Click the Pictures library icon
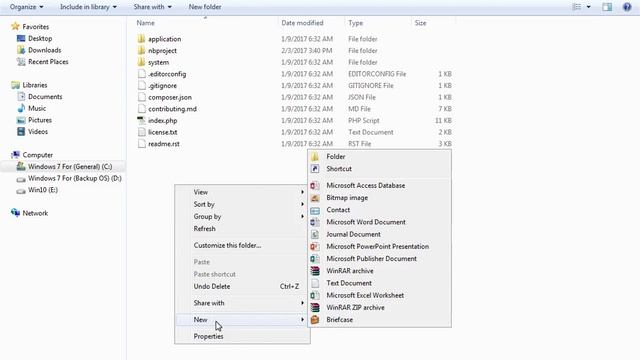This screenshot has height=360, width=640. (21, 120)
